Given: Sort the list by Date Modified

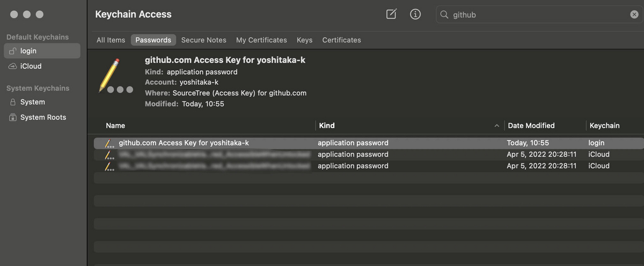Looking at the screenshot, I should pos(531,126).
